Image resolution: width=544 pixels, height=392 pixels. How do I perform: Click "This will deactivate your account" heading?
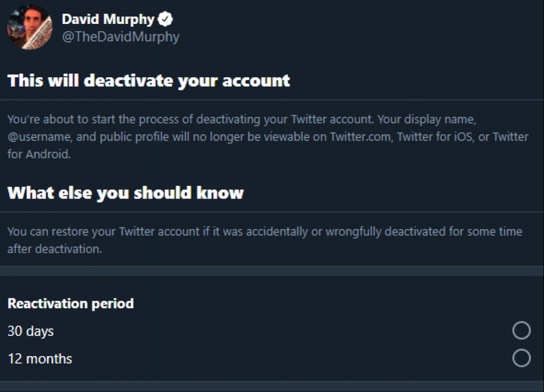149,81
